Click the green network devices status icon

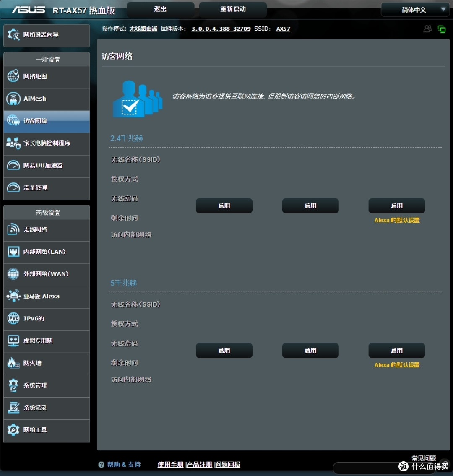click(442, 29)
